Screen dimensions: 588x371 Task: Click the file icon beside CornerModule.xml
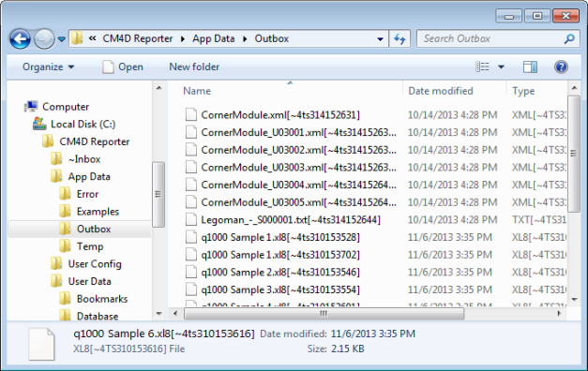coord(191,114)
